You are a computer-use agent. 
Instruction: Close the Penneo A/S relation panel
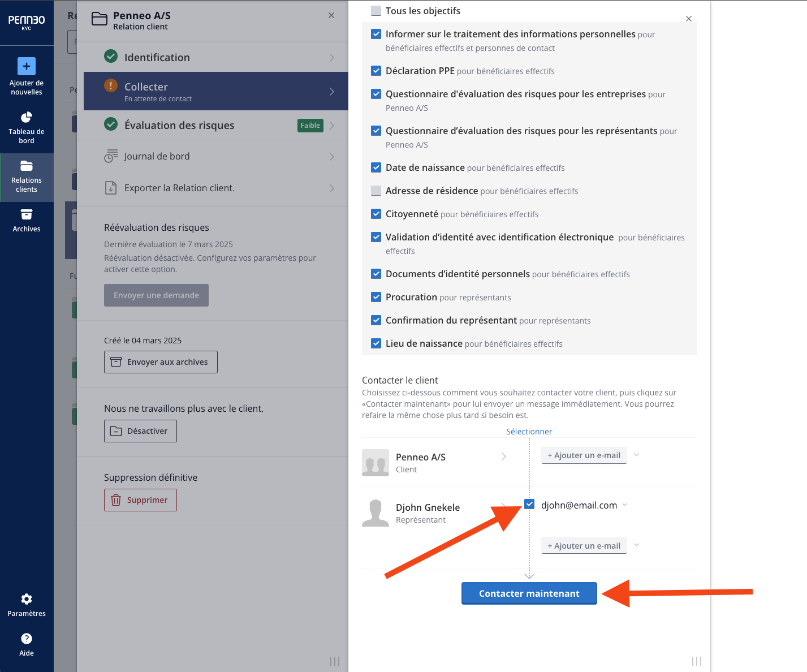coord(331,15)
